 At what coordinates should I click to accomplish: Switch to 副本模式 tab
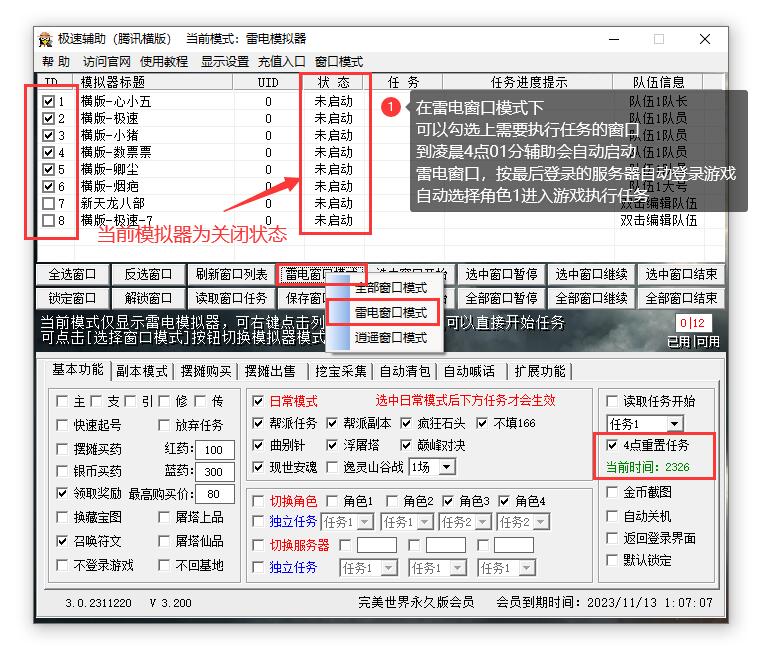tap(142, 371)
